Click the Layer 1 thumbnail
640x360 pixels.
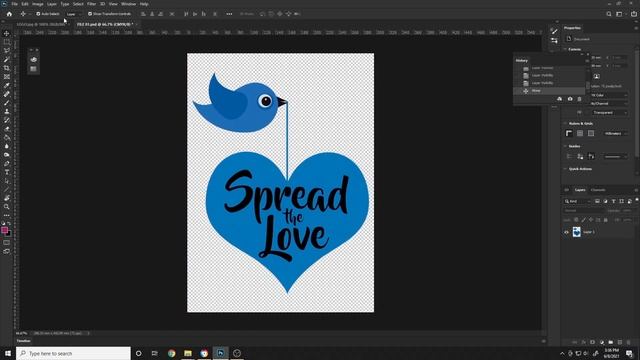click(576, 232)
